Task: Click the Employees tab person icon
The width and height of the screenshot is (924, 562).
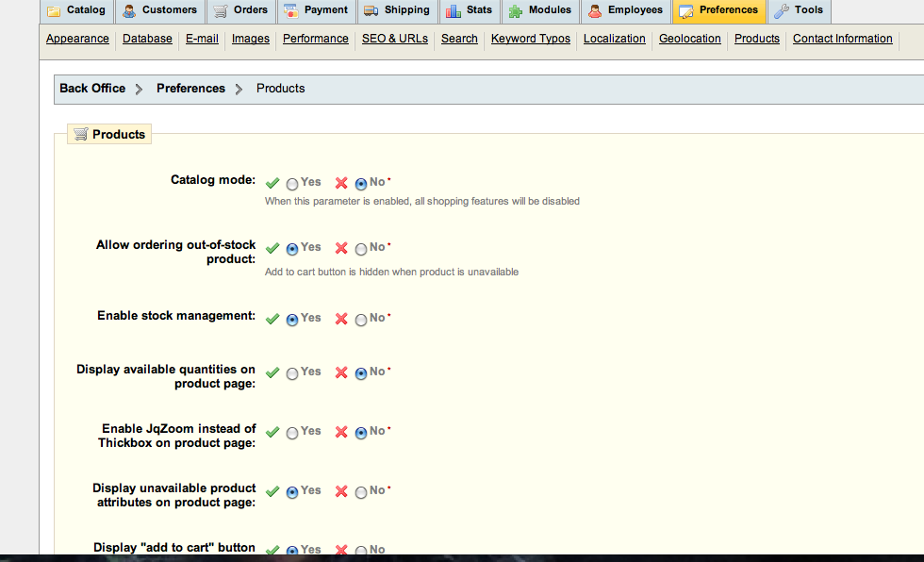Action: pos(595,10)
